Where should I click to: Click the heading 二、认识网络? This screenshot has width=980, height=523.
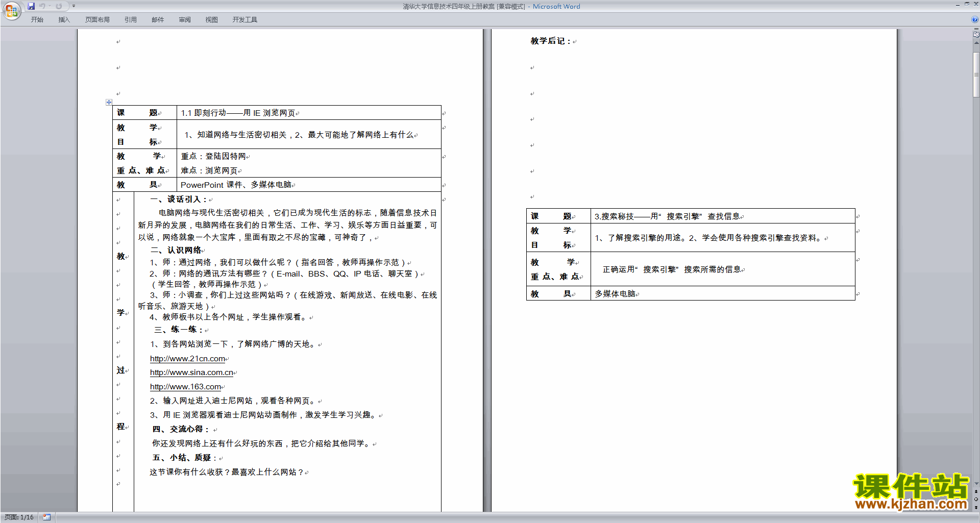pos(176,250)
